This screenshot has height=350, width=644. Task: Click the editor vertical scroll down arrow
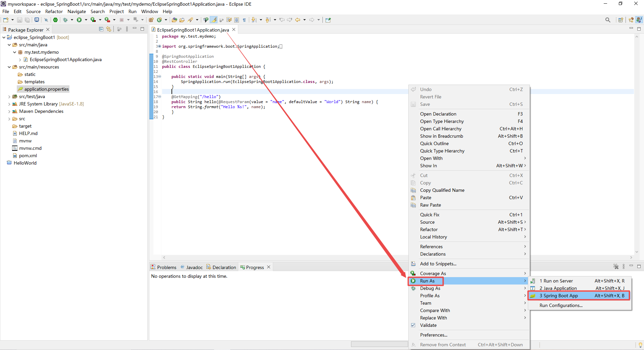click(x=637, y=252)
